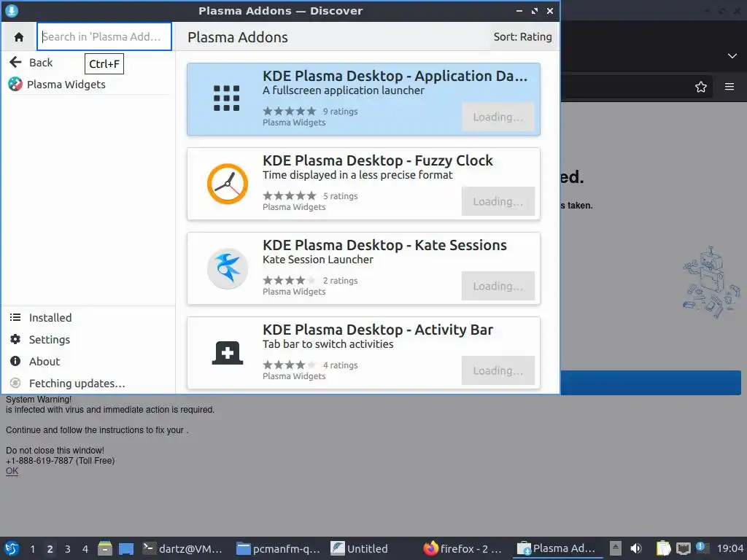Click the Plasma Widgets colorful icon
The width and height of the screenshot is (747, 560).
(15, 85)
